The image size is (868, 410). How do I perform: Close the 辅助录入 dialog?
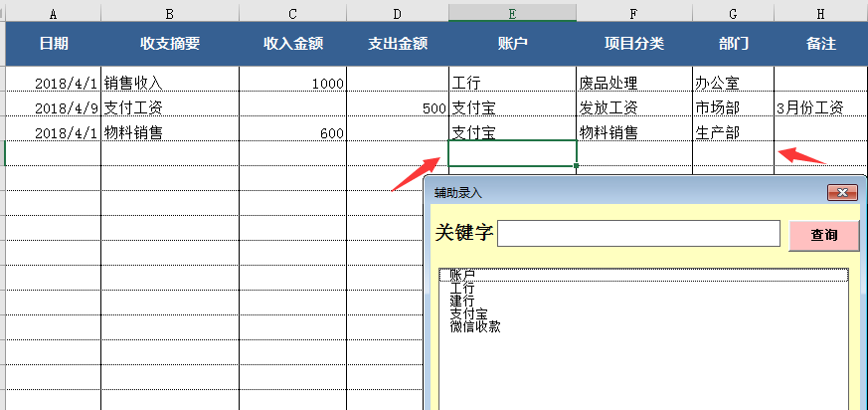[x=842, y=192]
